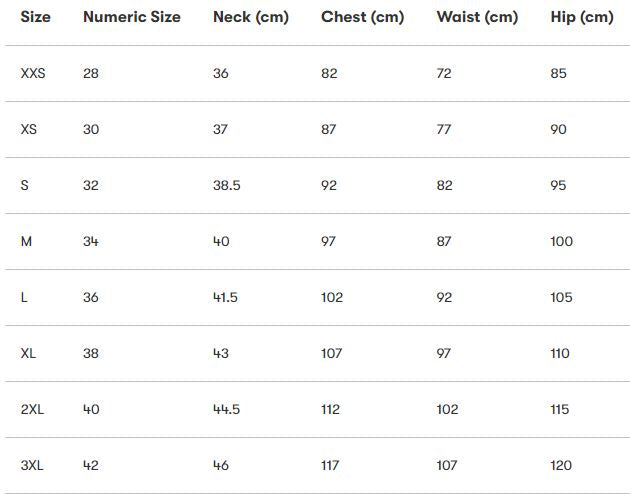This screenshot has height=494, width=636.
Task: Select the L size row label
Action: [25, 297]
